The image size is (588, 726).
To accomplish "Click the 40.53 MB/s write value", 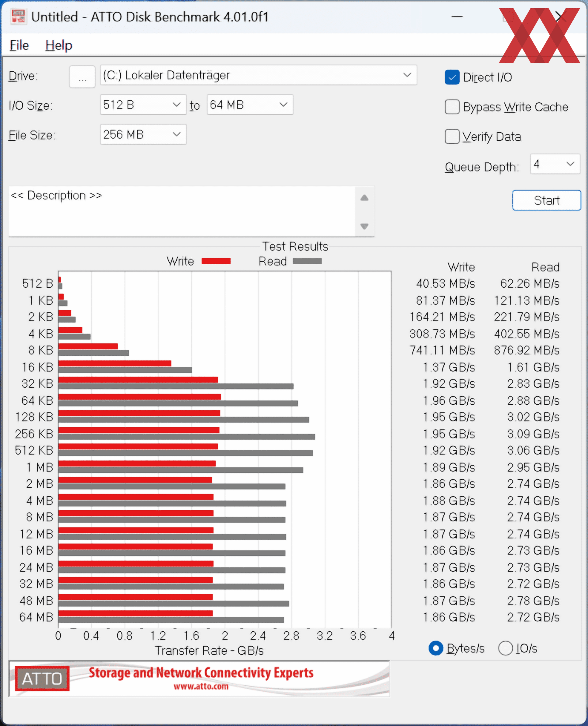I will (x=445, y=284).
